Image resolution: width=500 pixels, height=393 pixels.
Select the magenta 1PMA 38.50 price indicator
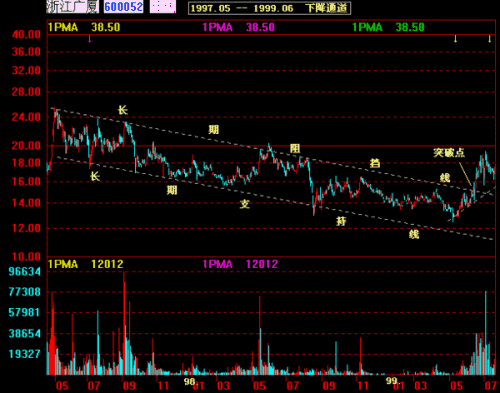pyautogui.click(x=239, y=27)
